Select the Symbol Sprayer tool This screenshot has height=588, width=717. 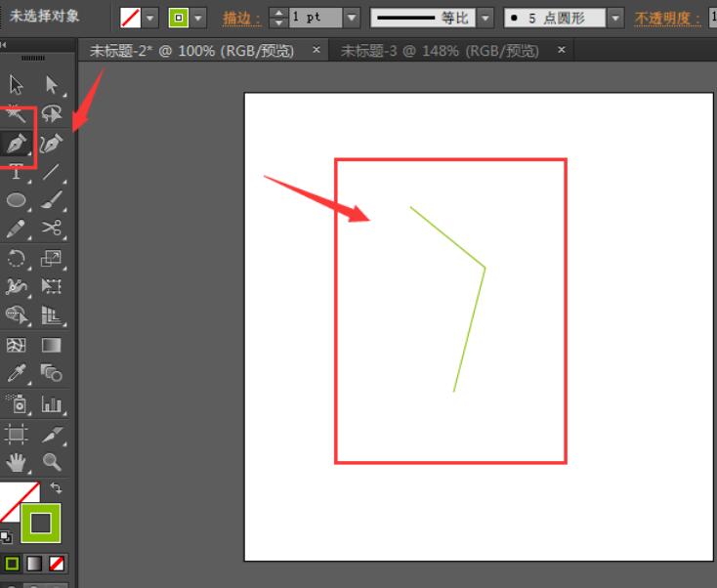[16, 404]
